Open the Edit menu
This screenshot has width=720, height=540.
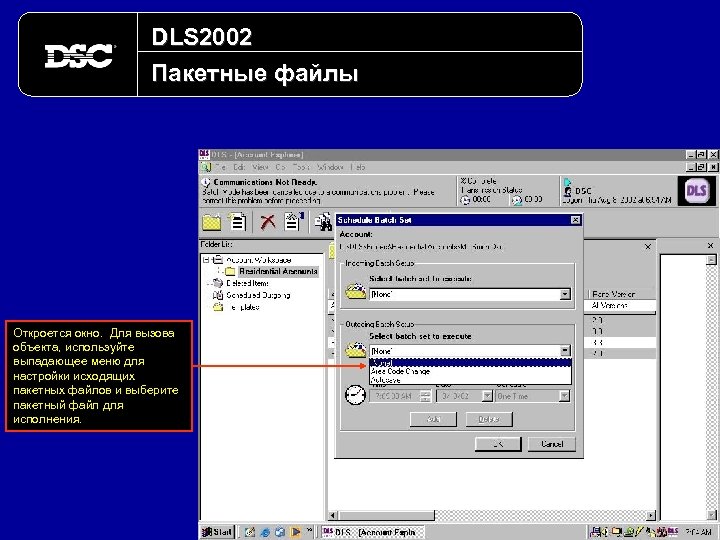tap(239, 167)
